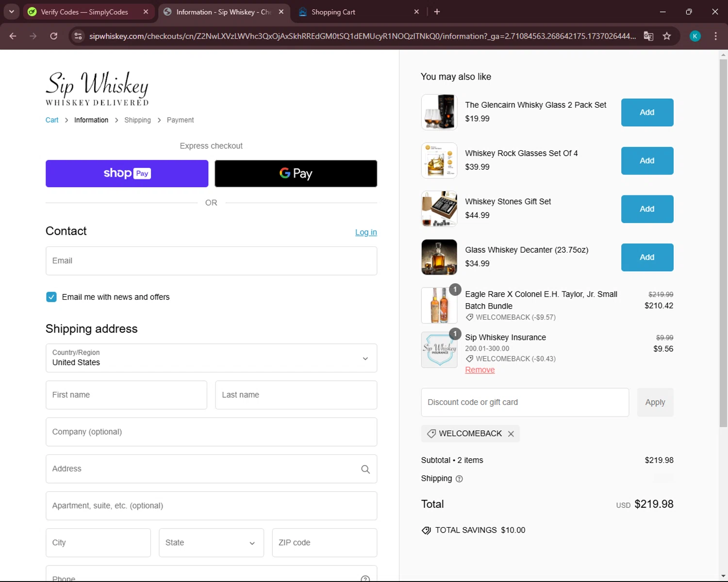This screenshot has width=728, height=582.
Task: Open the translate page icon
Action: click(648, 36)
